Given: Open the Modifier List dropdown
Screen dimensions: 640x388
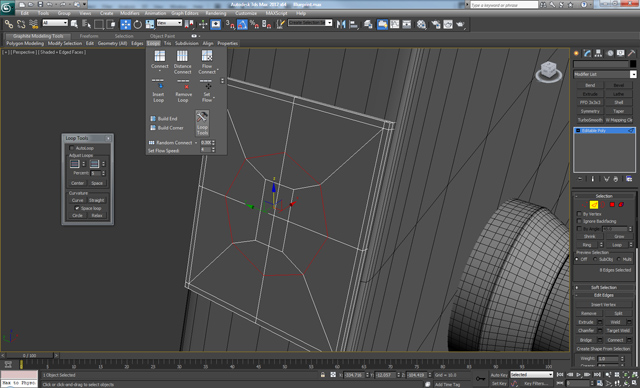Looking at the screenshot, I should (604, 74).
